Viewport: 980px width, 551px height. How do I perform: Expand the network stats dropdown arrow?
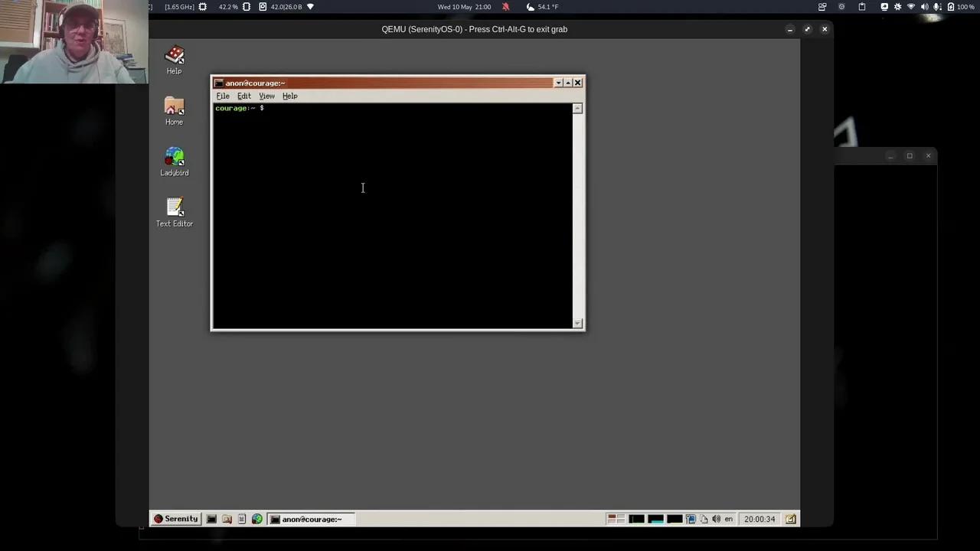point(309,6)
